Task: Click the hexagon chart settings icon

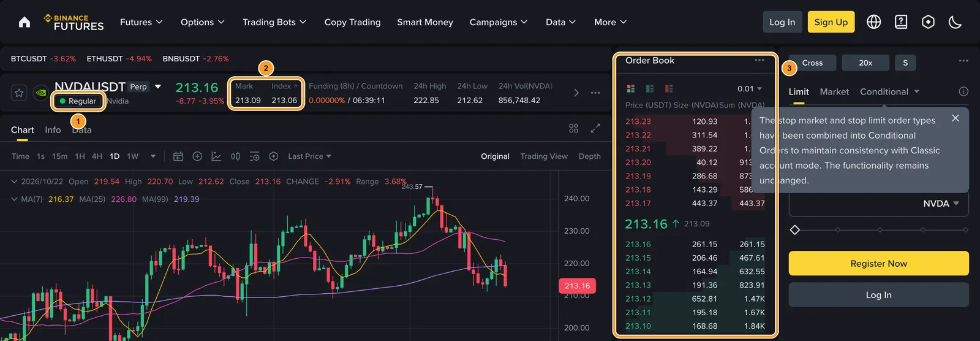Action: click(274, 156)
